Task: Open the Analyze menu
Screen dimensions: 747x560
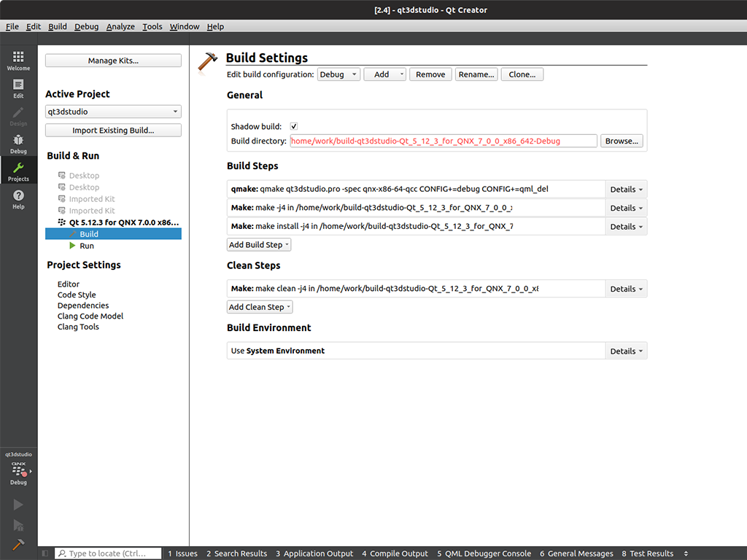Action: [120, 26]
